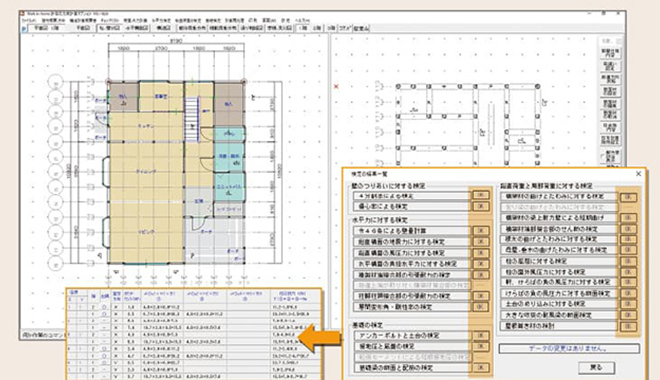Viewport: 660px width, 380px height.
Task: Click OK beside 横架材の梁上耐力壁による短期曲げ
Action: tap(628, 218)
